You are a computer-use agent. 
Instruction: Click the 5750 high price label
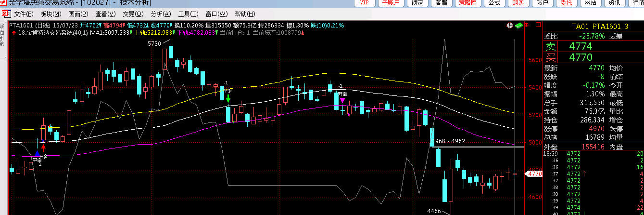[x=154, y=43]
